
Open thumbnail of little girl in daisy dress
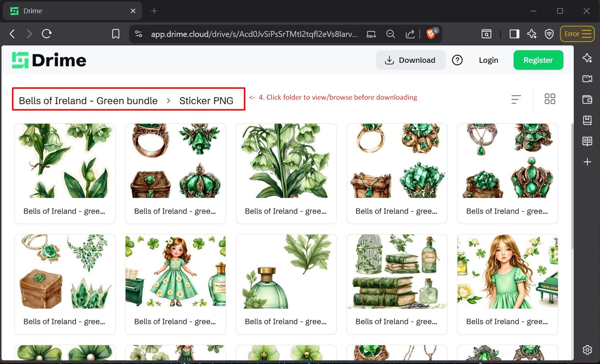coord(176,272)
